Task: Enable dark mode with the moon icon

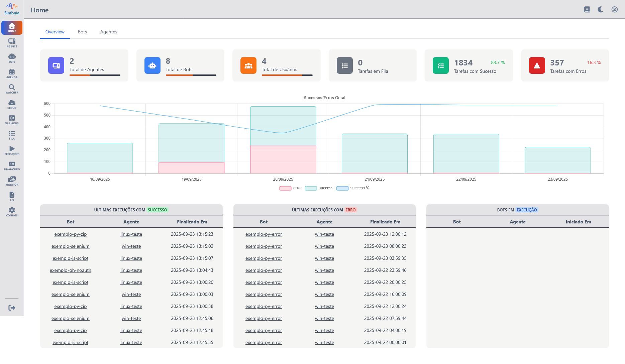Action: tap(600, 10)
